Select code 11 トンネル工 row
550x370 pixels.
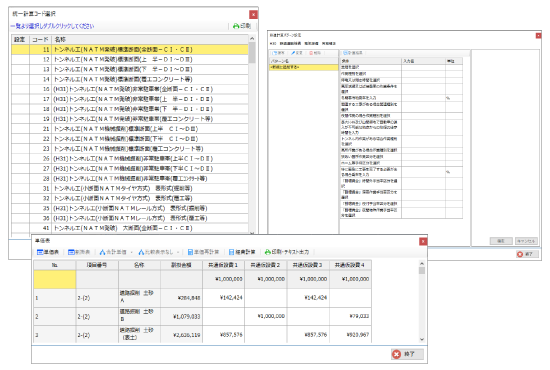coord(130,49)
